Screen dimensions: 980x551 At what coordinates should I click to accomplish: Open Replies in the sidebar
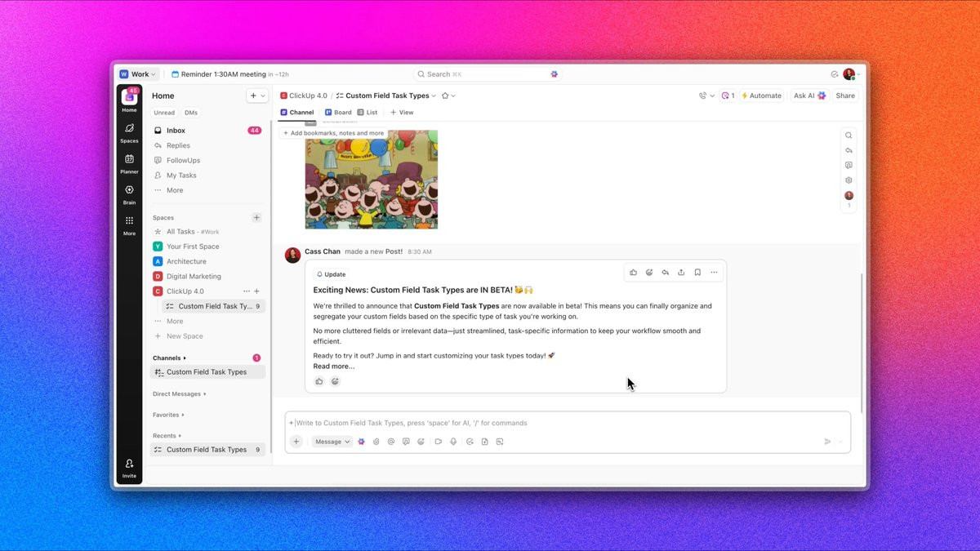(208, 145)
